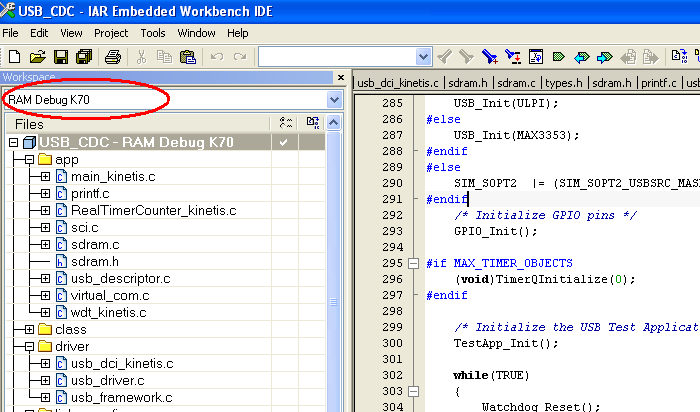Click the Copy toolbar icon
This screenshot has height=412, width=700.
(164, 57)
